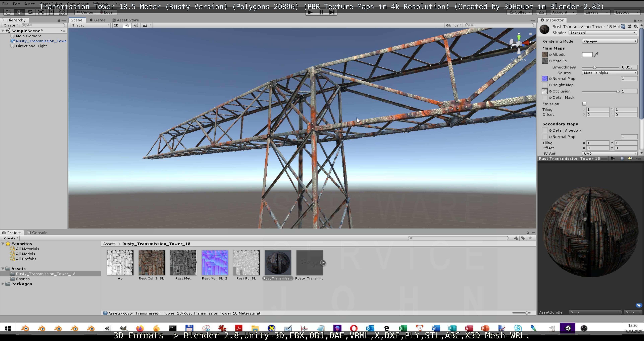Open the Shader Standard dropdown
The height and width of the screenshot is (341, 644).
point(603,32)
